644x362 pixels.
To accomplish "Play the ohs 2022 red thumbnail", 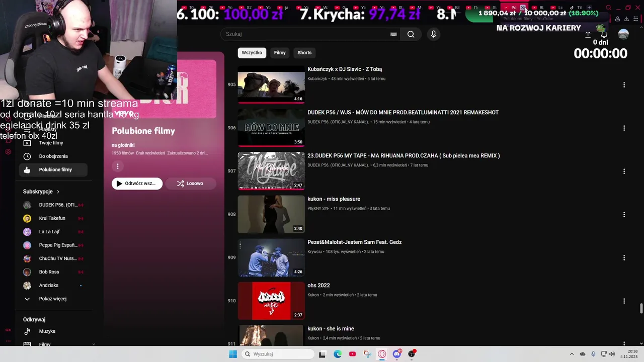I will [x=271, y=301].
